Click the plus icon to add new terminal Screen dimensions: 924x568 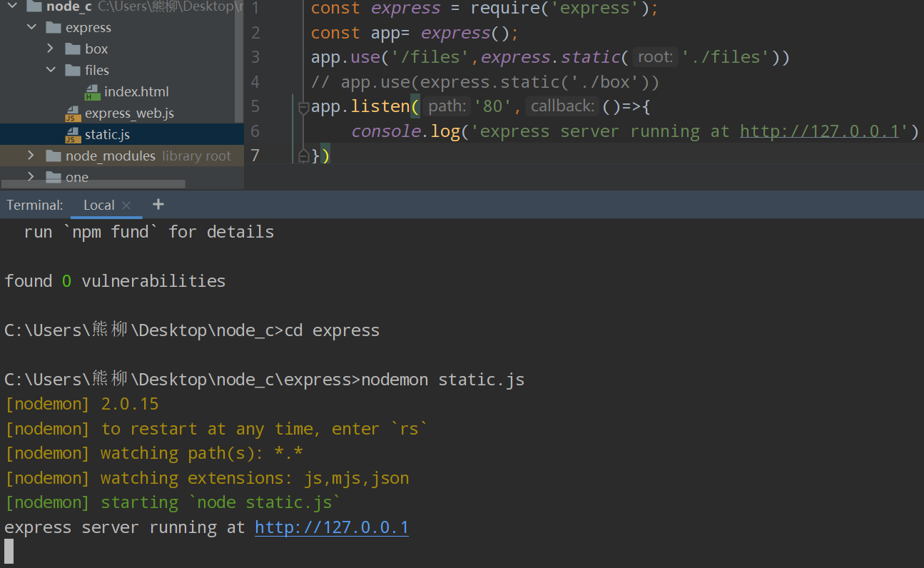tap(157, 205)
